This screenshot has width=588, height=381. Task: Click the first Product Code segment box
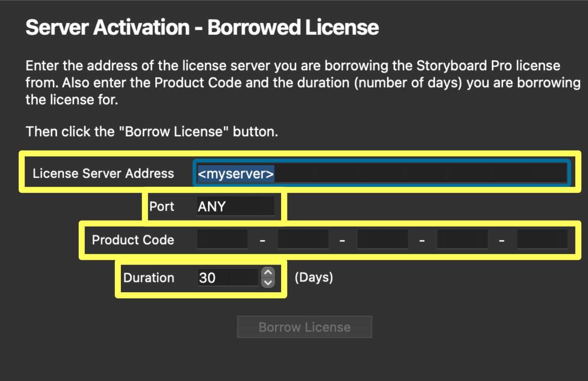[x=222, y=240]
